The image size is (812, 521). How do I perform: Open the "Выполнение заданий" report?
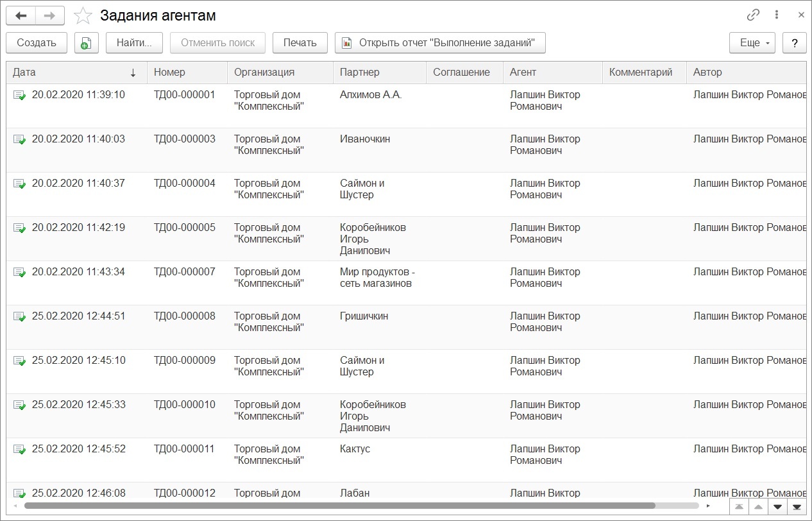(440, 43)
